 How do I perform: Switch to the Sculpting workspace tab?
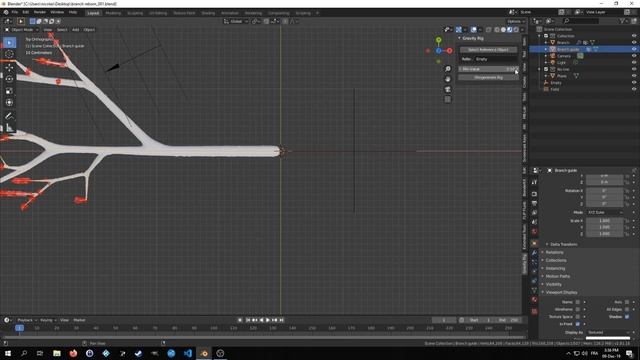[x=135, y=13]
